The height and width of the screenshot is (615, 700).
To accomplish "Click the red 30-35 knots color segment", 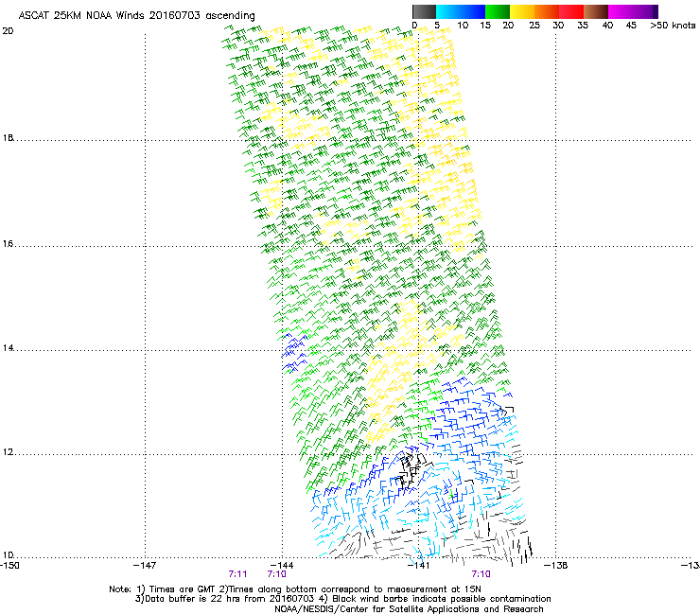I will [571, 11].
